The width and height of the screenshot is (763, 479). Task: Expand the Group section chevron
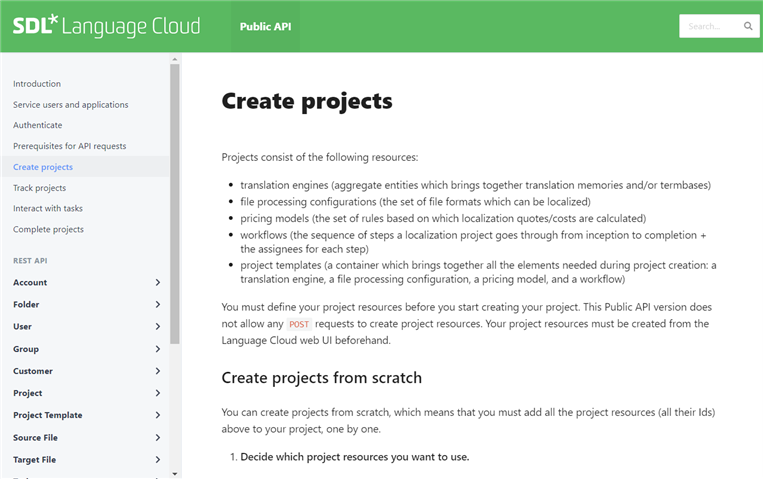pos(158,349)
